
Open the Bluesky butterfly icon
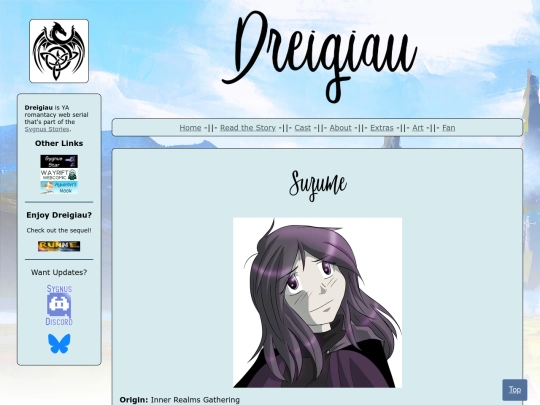[x=59, y=343]
